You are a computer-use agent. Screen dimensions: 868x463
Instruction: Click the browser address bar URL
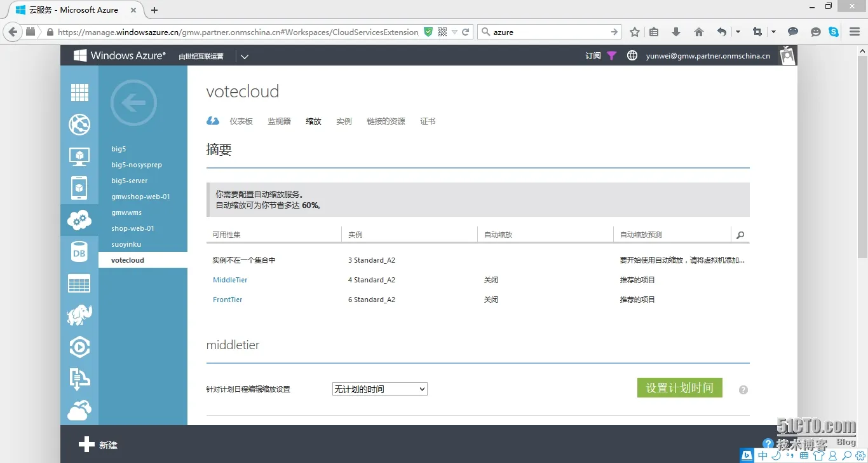pyautogui.click(x=238, y=32)
